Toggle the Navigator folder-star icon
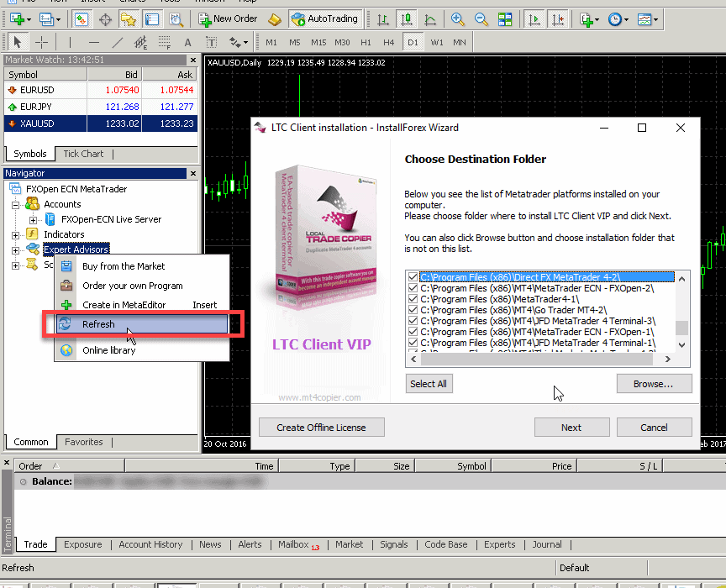The image size is (726, 588). point(129,19)
